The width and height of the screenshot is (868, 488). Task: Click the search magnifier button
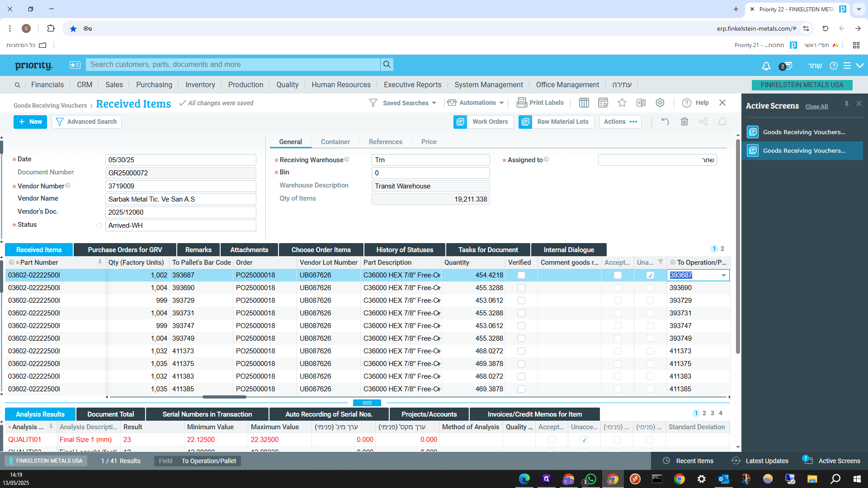(387, 65)
